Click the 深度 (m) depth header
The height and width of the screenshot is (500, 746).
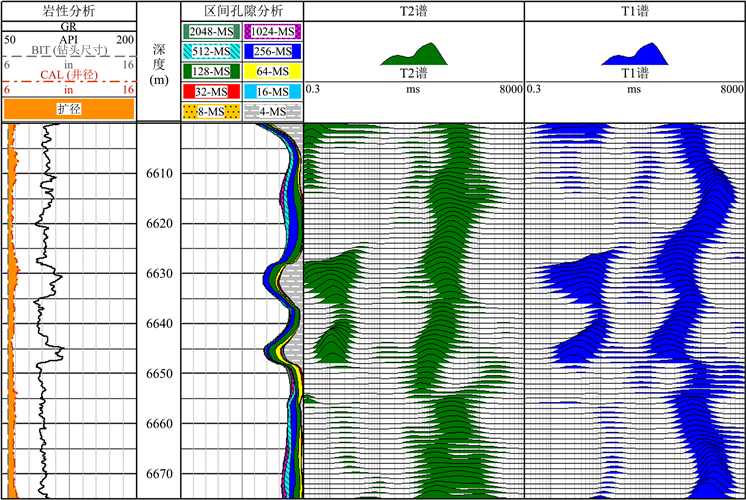(x=157, y=63)
